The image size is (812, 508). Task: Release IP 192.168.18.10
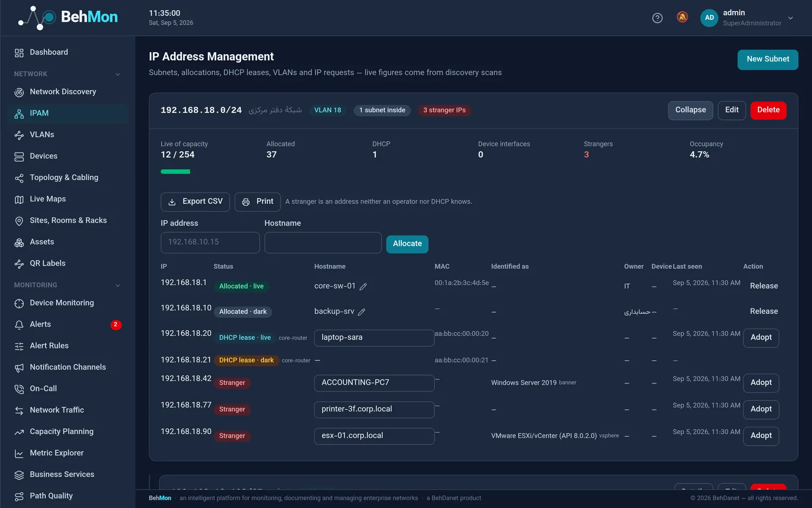(764, 311)
